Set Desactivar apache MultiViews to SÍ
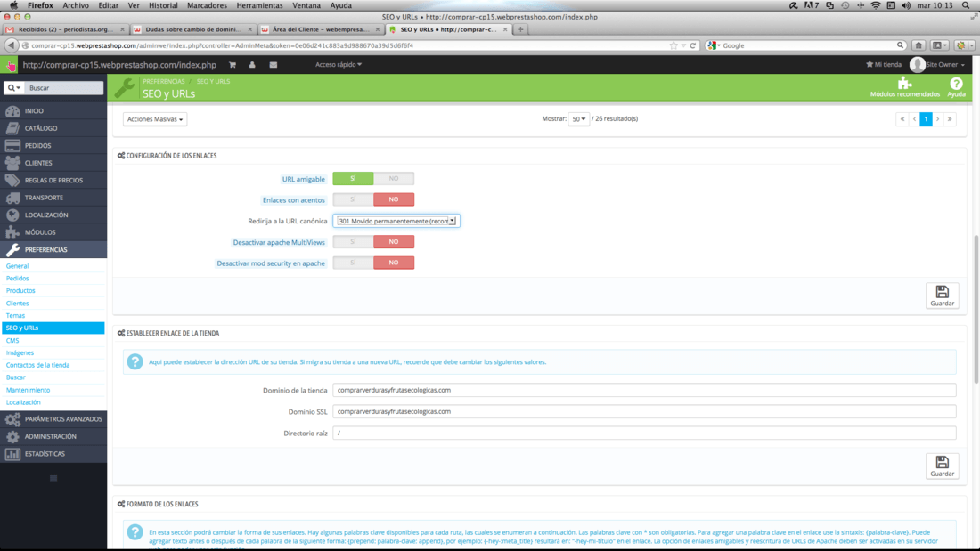Viewport: 980px width, 551px height. point(353,242)
